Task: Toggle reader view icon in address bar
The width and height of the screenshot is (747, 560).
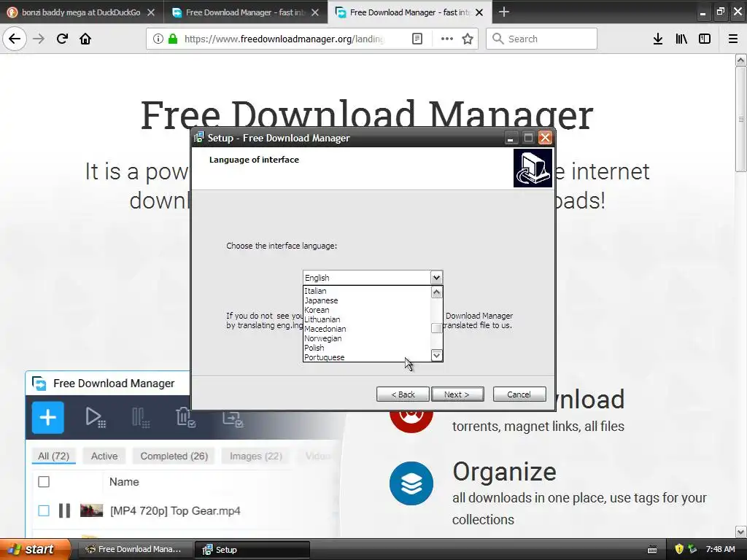Action: (x=417, y=39)
